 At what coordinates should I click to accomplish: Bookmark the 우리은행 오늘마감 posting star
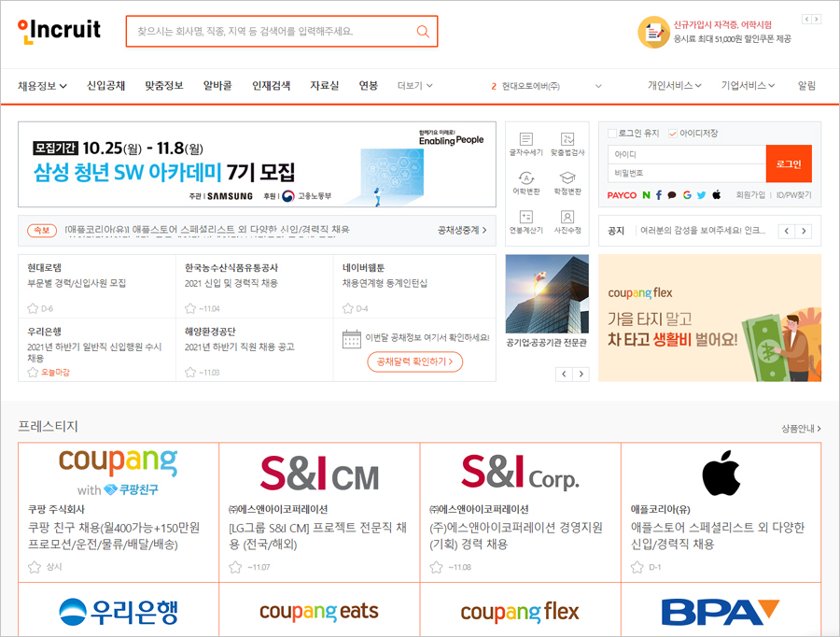(33, 372)
